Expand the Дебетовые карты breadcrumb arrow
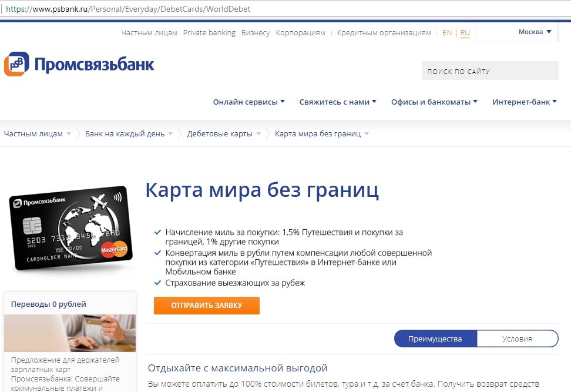 258,133
